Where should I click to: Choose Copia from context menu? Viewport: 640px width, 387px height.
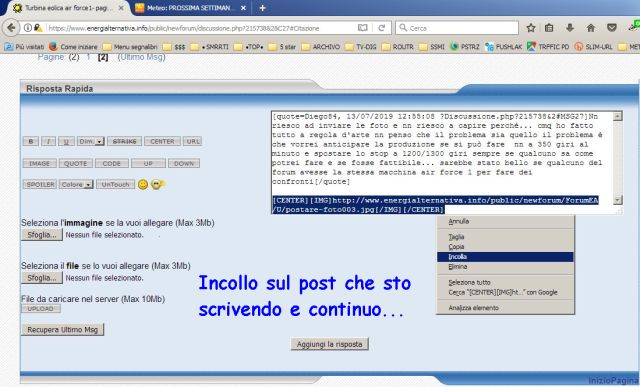click(505, 247)
